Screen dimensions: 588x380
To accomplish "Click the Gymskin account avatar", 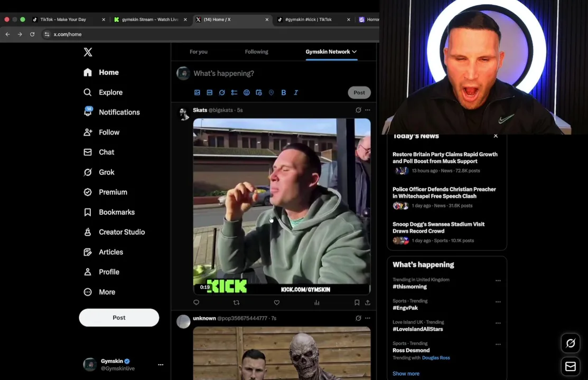I will pos(90,364).
